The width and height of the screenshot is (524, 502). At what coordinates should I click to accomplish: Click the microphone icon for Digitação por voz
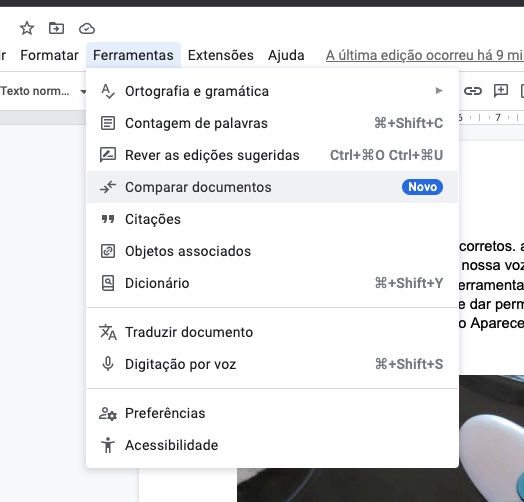108,364
